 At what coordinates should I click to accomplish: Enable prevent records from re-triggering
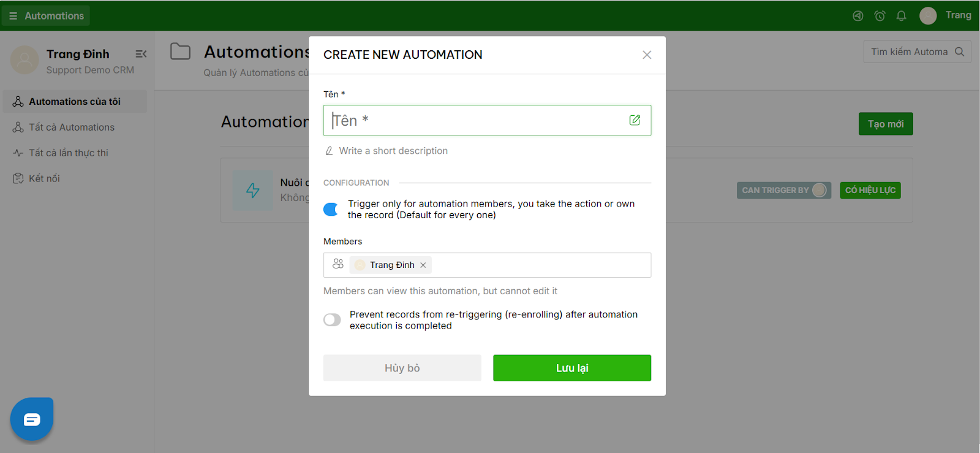coord(332,320)
